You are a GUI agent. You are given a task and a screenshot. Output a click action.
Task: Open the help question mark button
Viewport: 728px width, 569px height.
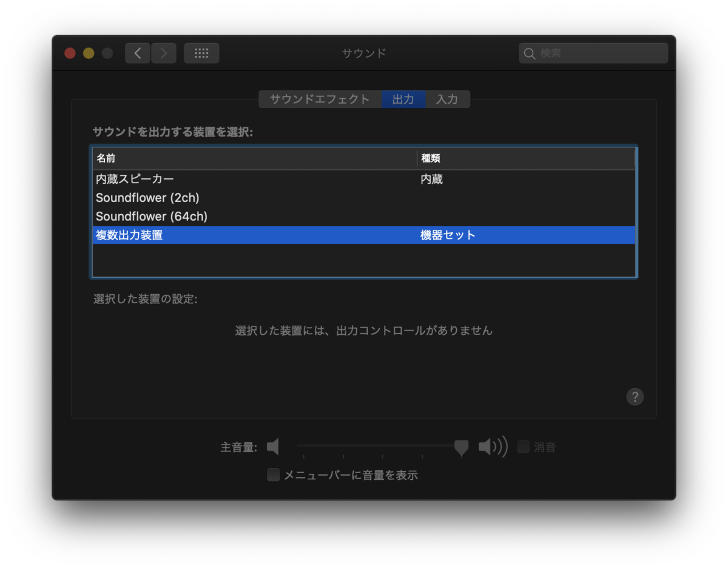635,397
